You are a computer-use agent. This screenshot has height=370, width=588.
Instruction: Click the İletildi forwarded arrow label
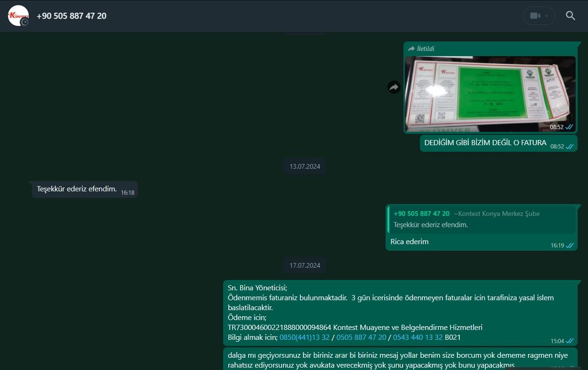(x=421, y=49)
